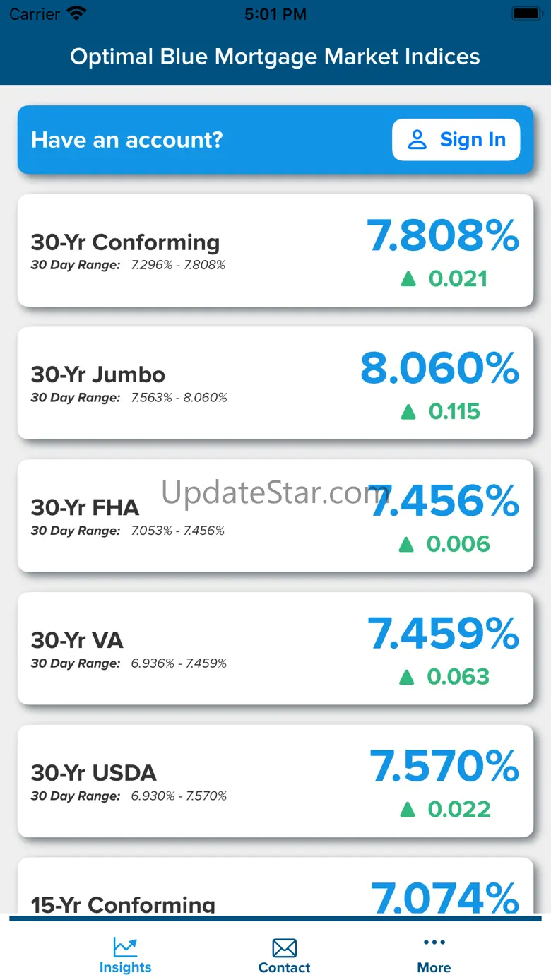
Task: Select the 30-Yr FHA index card
Action: click(275, 516)
